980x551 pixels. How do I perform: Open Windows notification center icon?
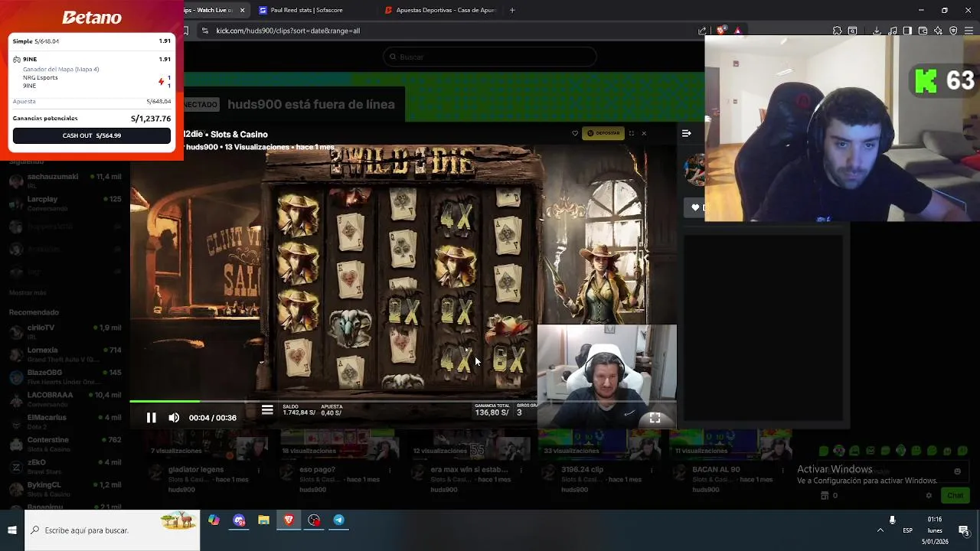[x=964, y=530]
